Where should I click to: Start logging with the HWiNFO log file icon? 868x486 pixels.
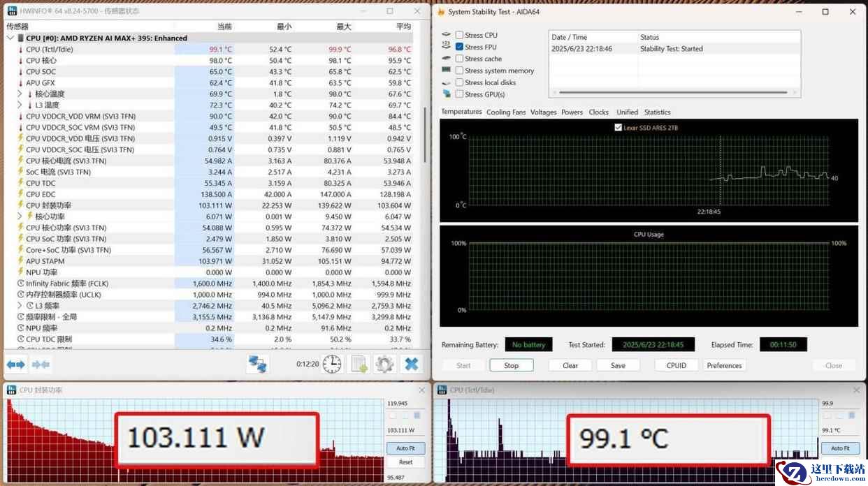click(359, 364)
